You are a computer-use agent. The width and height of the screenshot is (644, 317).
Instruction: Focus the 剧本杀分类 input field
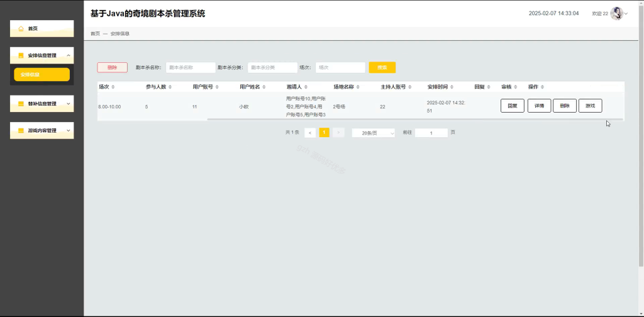coord(273,68)
